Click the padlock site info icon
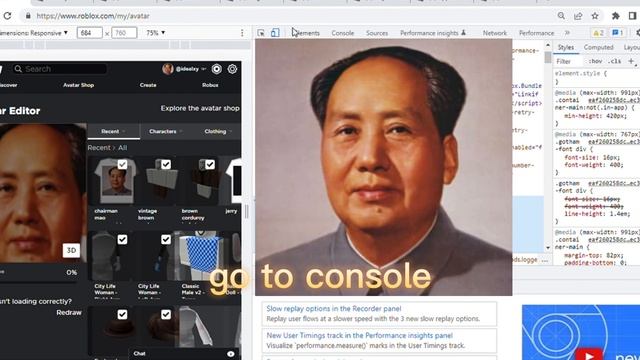This screenshot has width=640, height=360. click(x=28, y=16)
